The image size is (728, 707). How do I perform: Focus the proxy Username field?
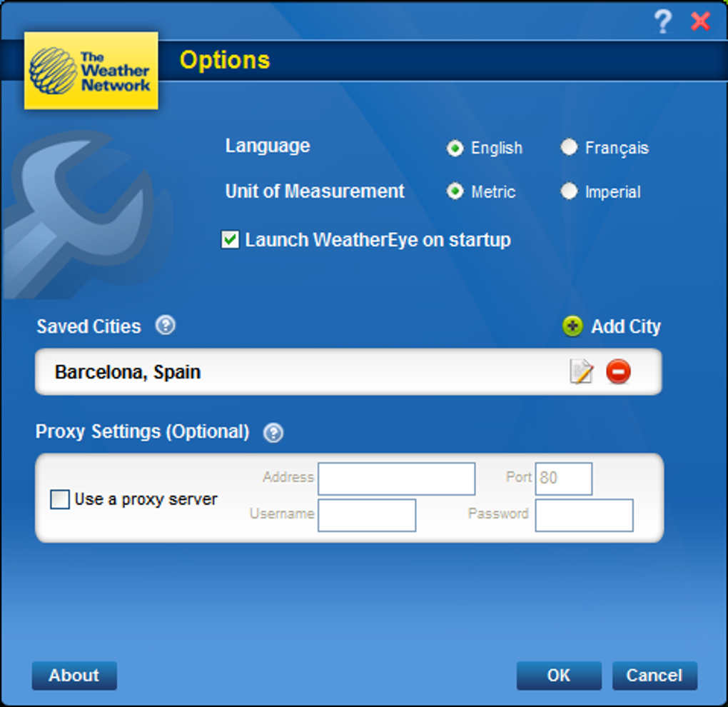[x=367, y=515]
